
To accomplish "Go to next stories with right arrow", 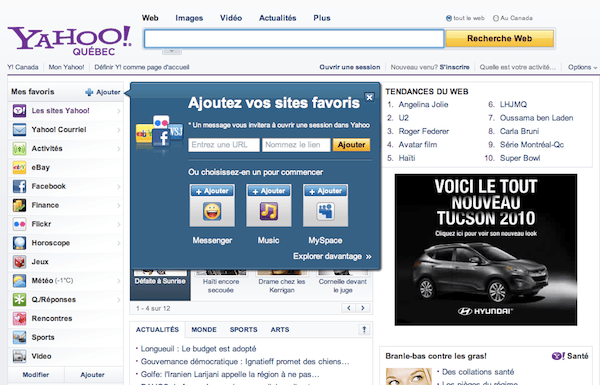I will [x=363, y=308].
